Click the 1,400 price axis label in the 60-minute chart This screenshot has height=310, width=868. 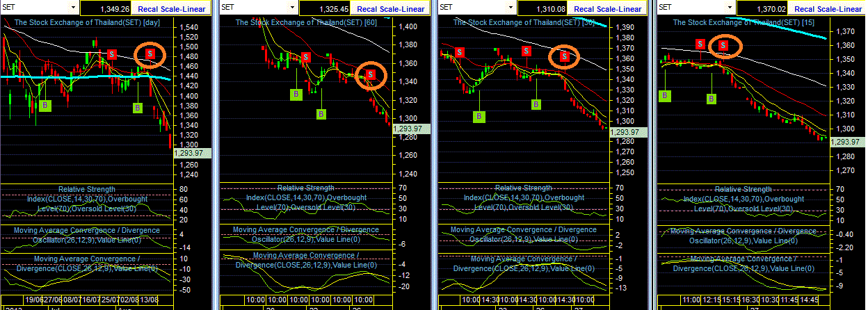click(408, 26)
